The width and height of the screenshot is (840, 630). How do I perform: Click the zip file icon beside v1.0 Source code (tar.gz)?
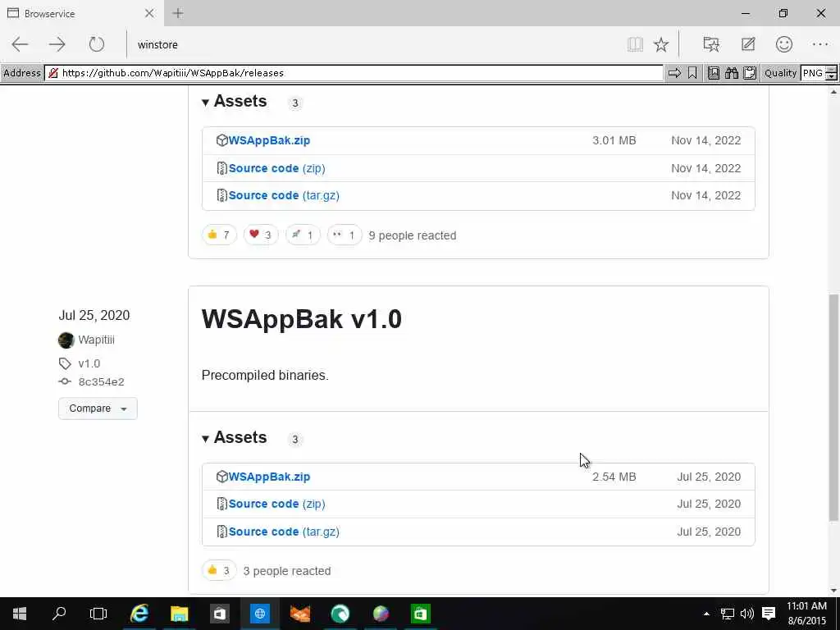click(x=221, y=532)
